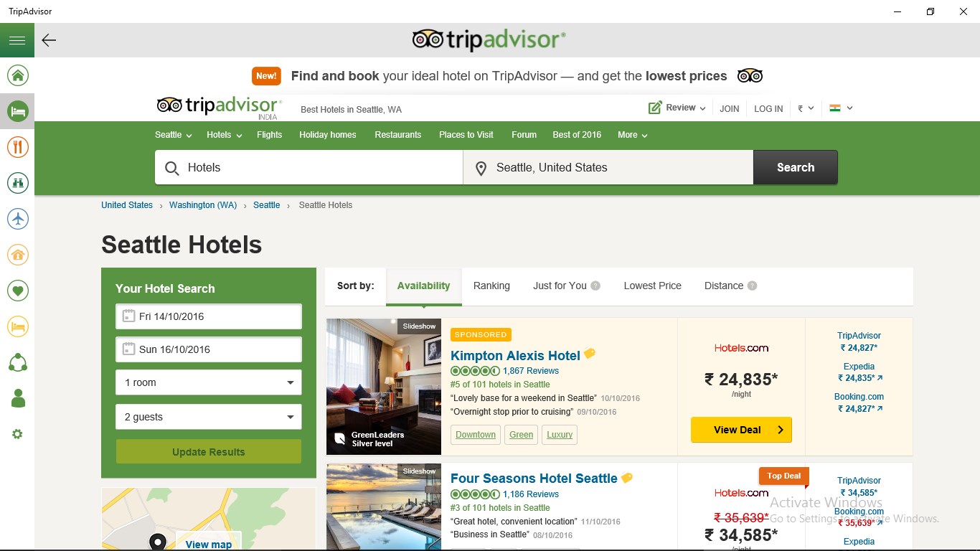The image size is (980, 551).
Task: Go back using the back arrow
Action: point(49,40)
